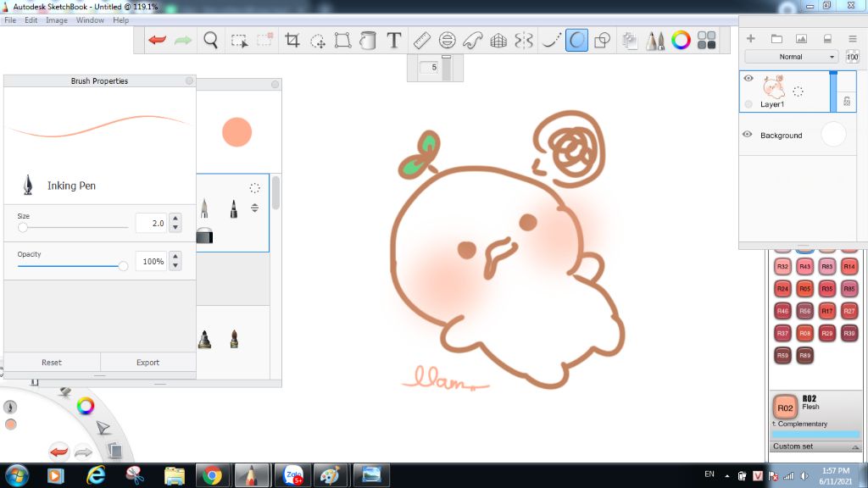This screenshot has height=488, width=868.
Task: Open Internet Explorer from taskbar
Action: click(x=96, y=475)
